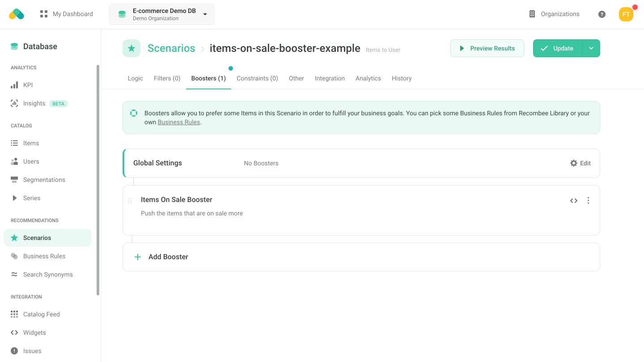Switch to the Constraints (0) tab
644x362 pixels.
(x=257, y=78)
